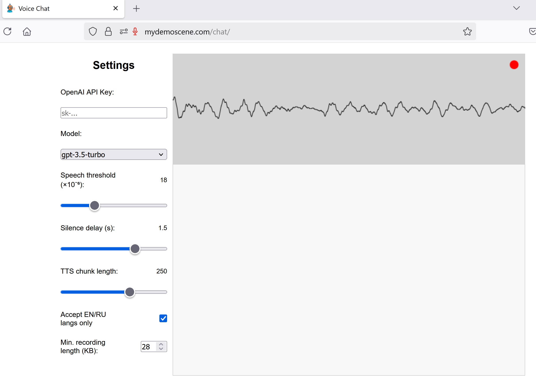Image resolution: width=536 pixels, height=392 pixels.
Task: Open a new browser tab
Action: 136,9
